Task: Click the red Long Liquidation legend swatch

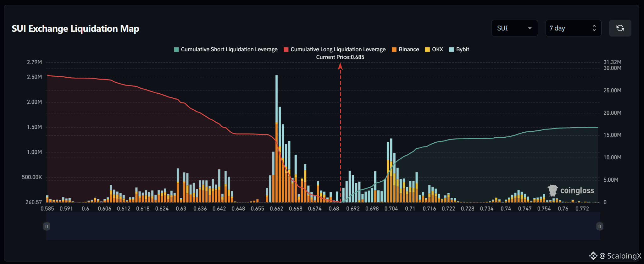Action: [286, 49]
